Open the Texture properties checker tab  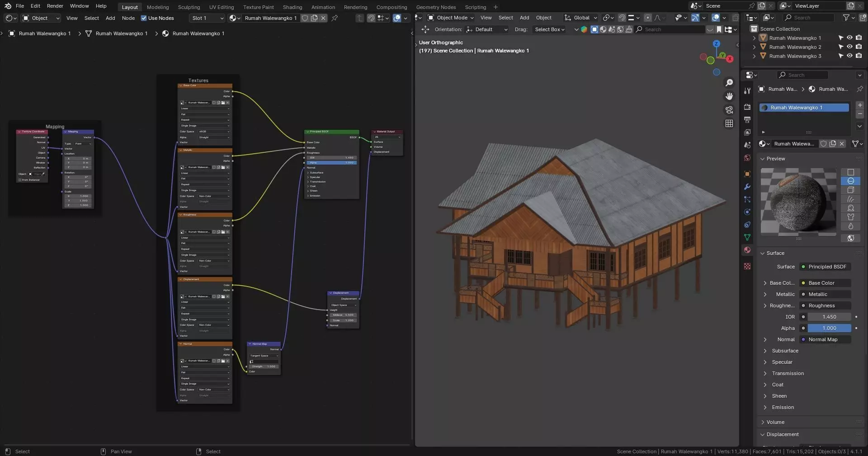(747, 266)
